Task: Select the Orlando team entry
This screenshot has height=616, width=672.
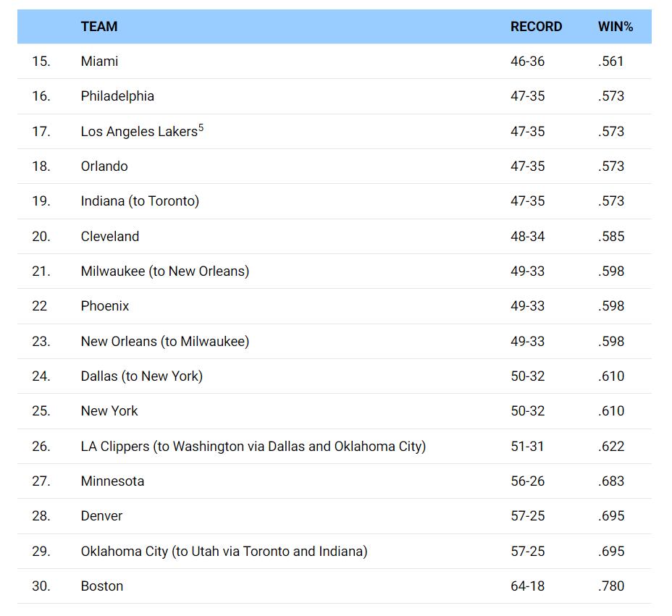Action: [x=104, y=166]
